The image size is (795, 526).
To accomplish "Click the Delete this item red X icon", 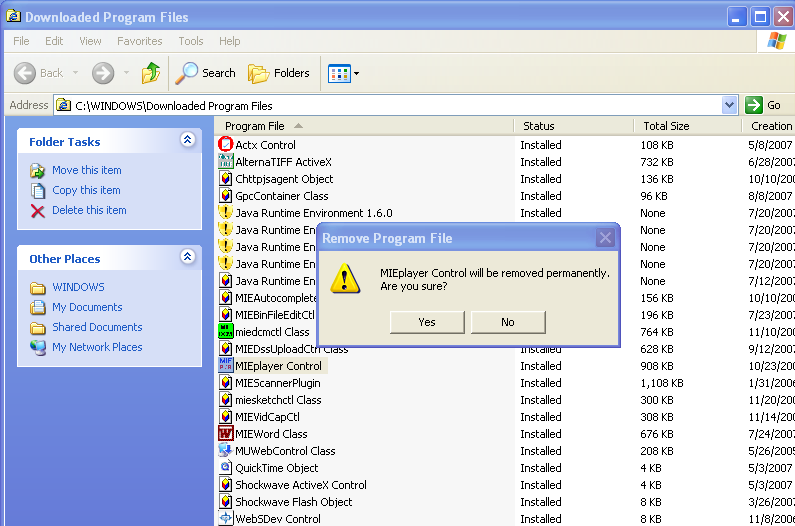I will point(38,211).
